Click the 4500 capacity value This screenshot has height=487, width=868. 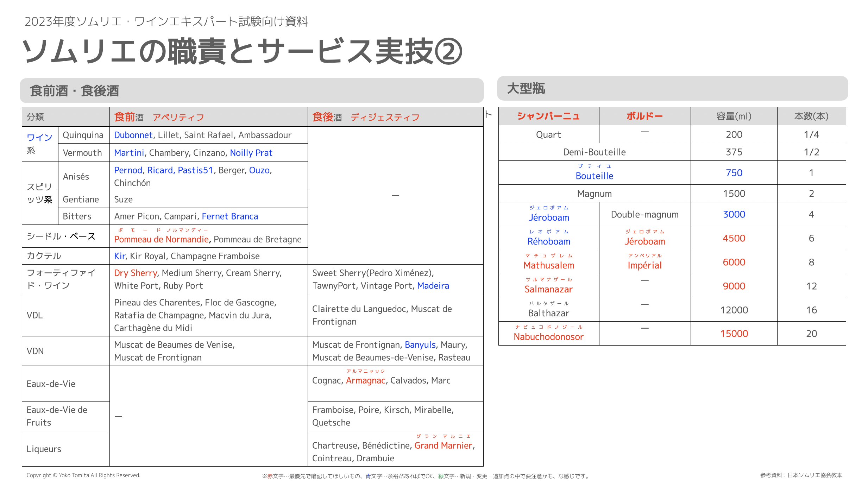pos(734,238)
